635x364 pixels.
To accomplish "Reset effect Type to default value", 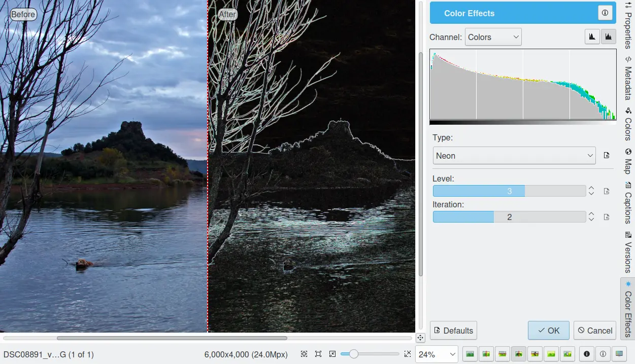I will 606,156.
